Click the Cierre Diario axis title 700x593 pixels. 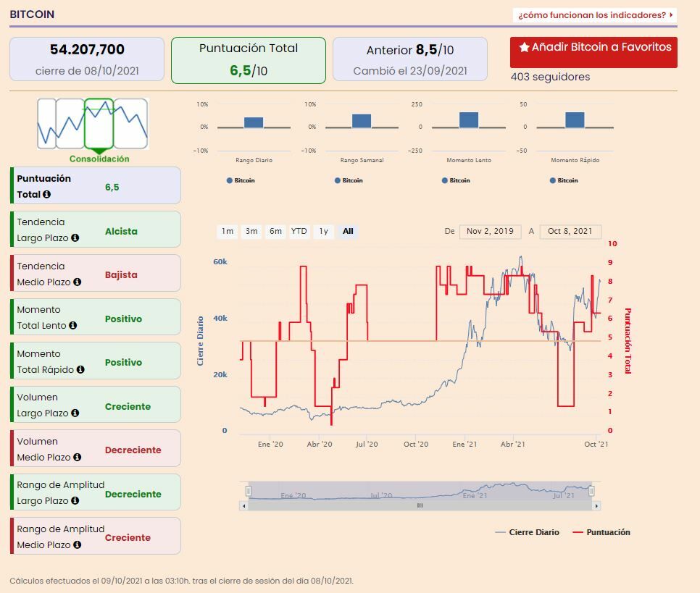coord(200,341)
